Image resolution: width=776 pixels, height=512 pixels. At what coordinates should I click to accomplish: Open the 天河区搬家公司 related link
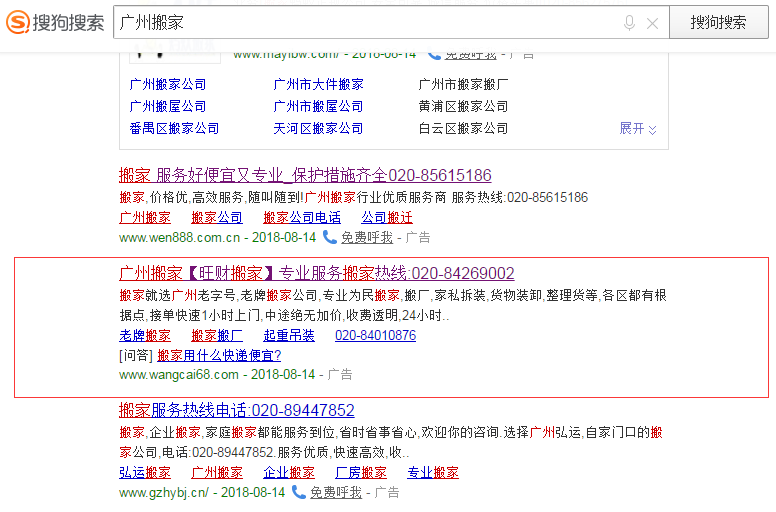319,129
